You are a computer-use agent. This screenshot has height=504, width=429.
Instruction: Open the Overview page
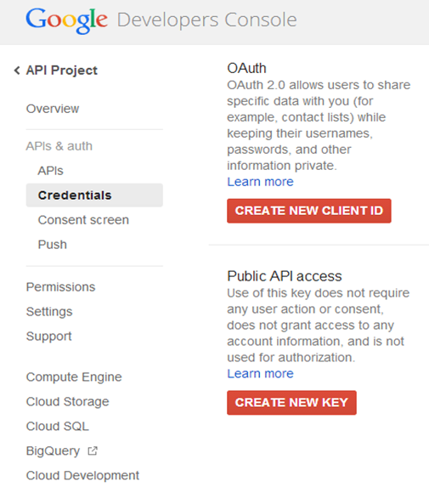tap(53, 109)
